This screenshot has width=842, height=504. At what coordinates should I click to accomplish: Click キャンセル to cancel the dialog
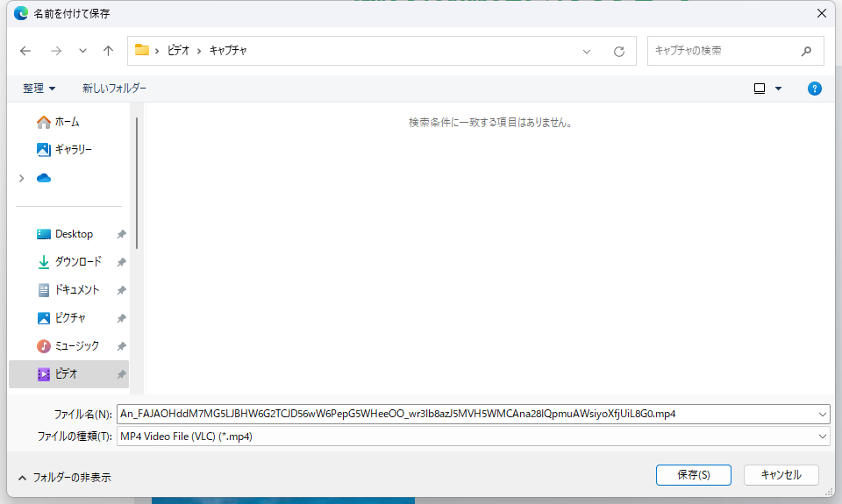coord(781,475)
